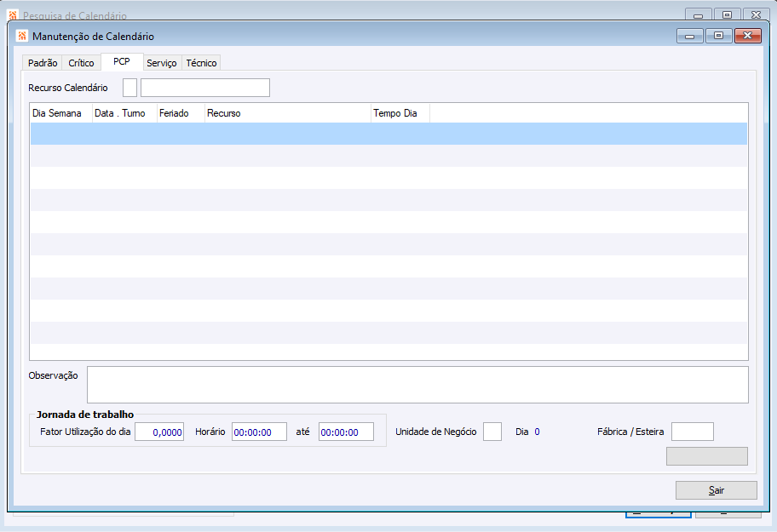Click the Fábrica / Esteira field

tap(693, 432)
